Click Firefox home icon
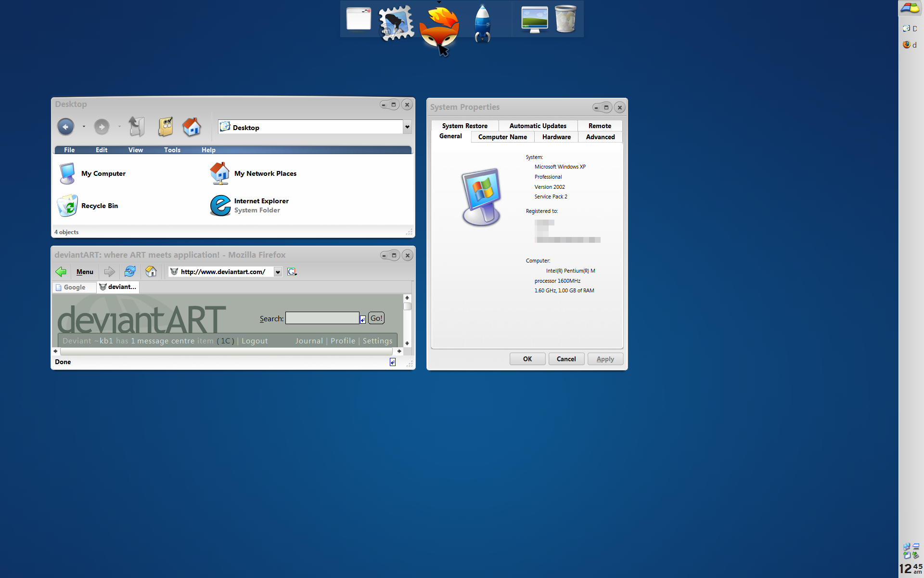The image size is (924, 578). pyautogui.click(x=151, y=271)
